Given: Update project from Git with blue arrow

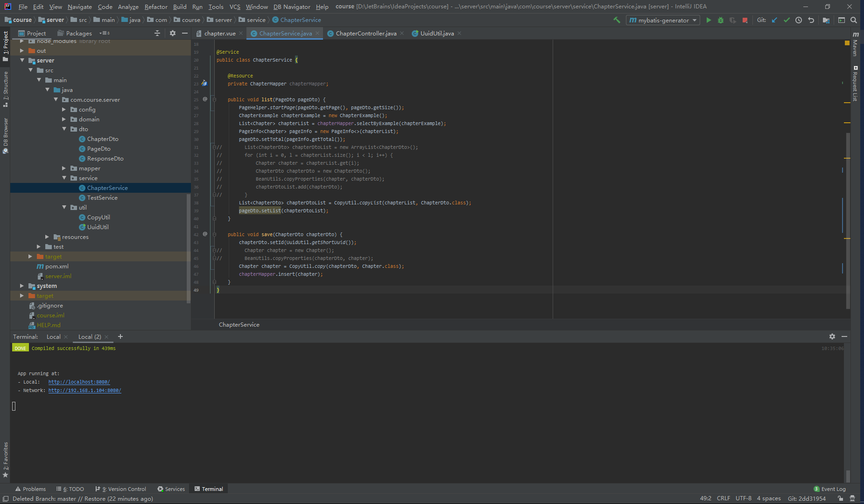Looking at the screenshot, I should pyautogui.click(x=774, y=20).
